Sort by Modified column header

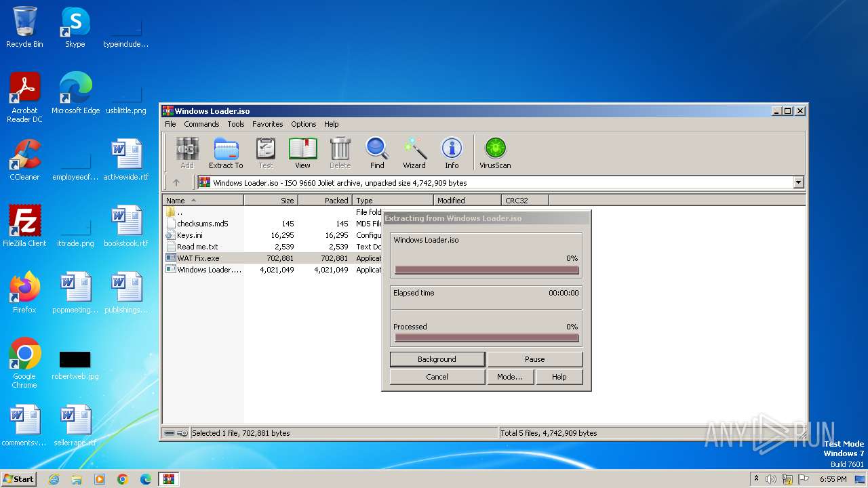coord(468,200)
